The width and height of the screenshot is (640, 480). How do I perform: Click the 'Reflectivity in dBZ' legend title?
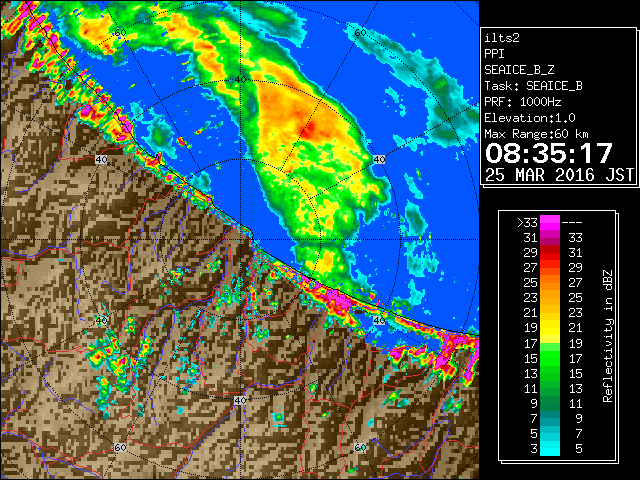tap(608, 336)
